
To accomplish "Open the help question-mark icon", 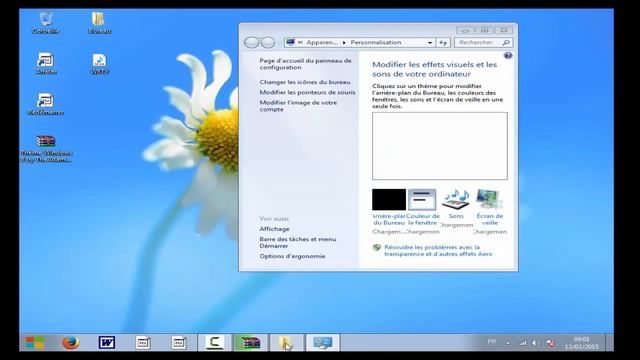I will [x=508, y=56].
